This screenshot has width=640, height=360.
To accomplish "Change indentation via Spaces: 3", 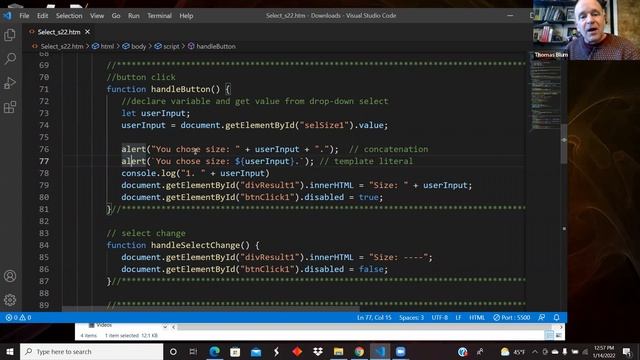I will point(411,317).
